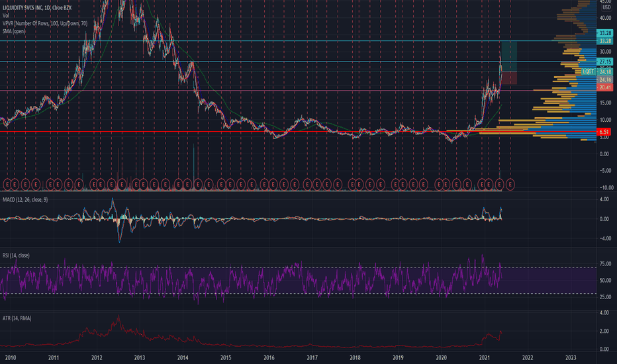Click the 75.00 value on RSI axis
The image size is (617, 364).
[605, 264]
